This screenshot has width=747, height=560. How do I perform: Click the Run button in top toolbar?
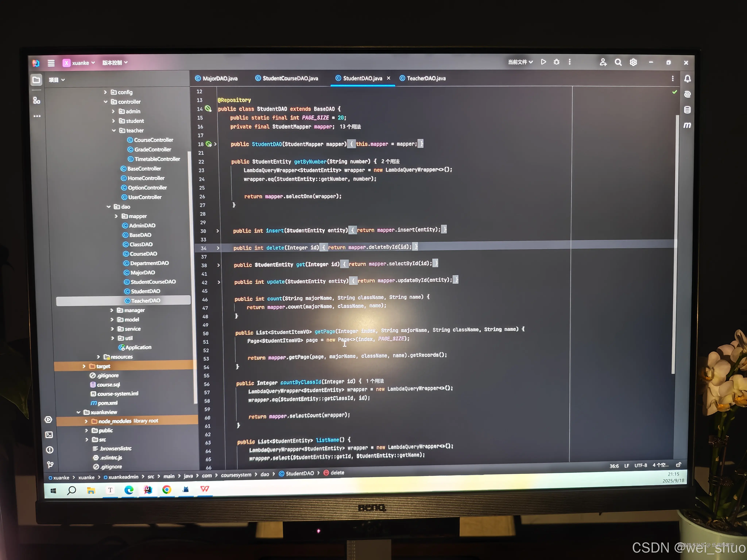tap(543, 62)
